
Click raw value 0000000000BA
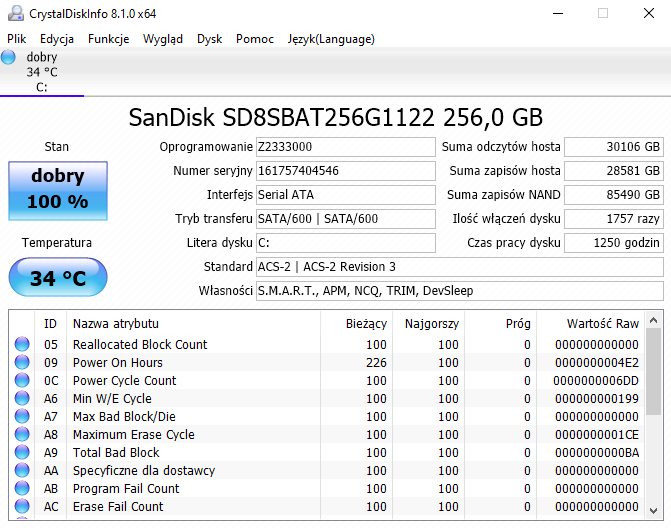[x=597, y=452]
